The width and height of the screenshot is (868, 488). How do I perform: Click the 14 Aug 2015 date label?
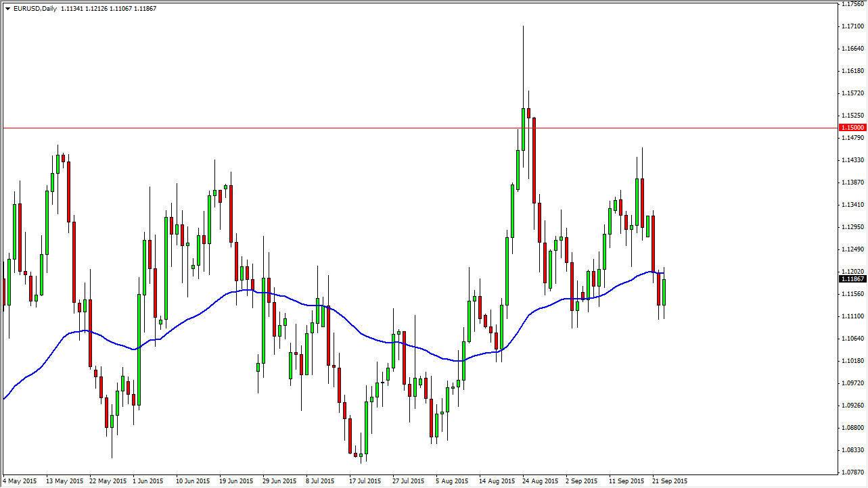pos(497,481)
